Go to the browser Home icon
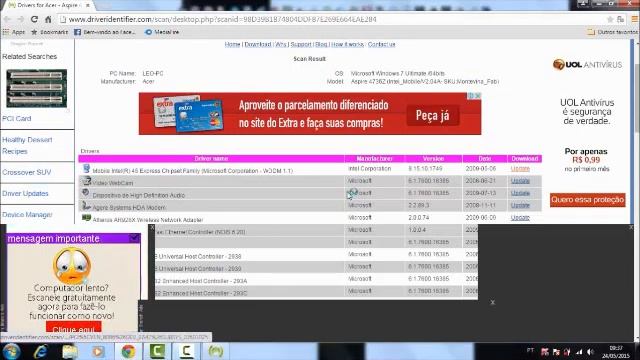 click(x=48, y=19)
